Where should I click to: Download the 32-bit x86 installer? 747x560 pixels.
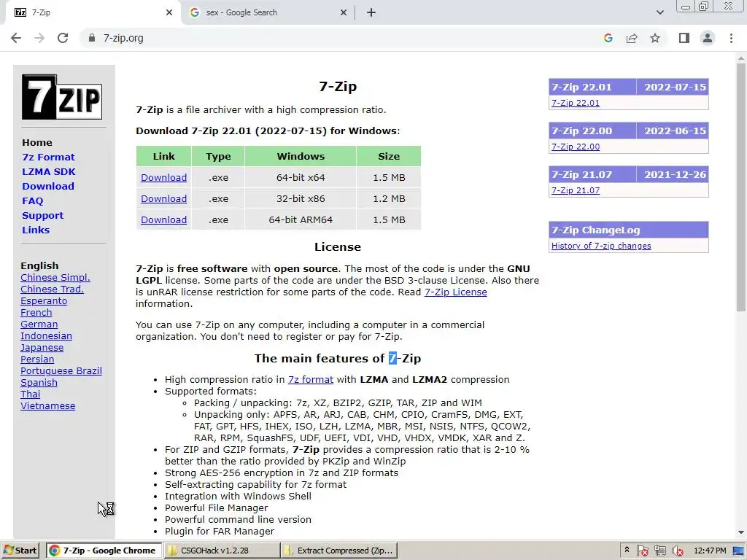click(x=163, y=198)
